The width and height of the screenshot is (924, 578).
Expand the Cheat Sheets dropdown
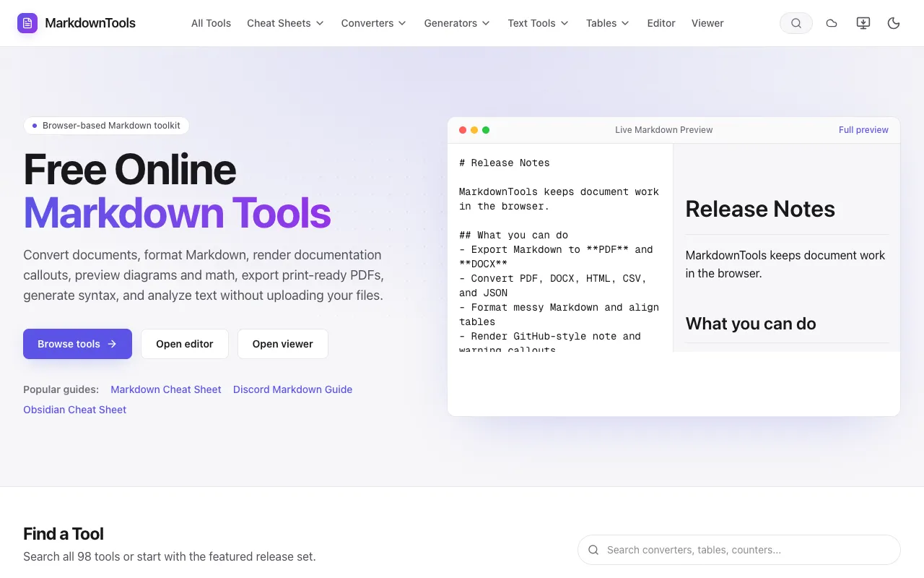pos(285,23)
